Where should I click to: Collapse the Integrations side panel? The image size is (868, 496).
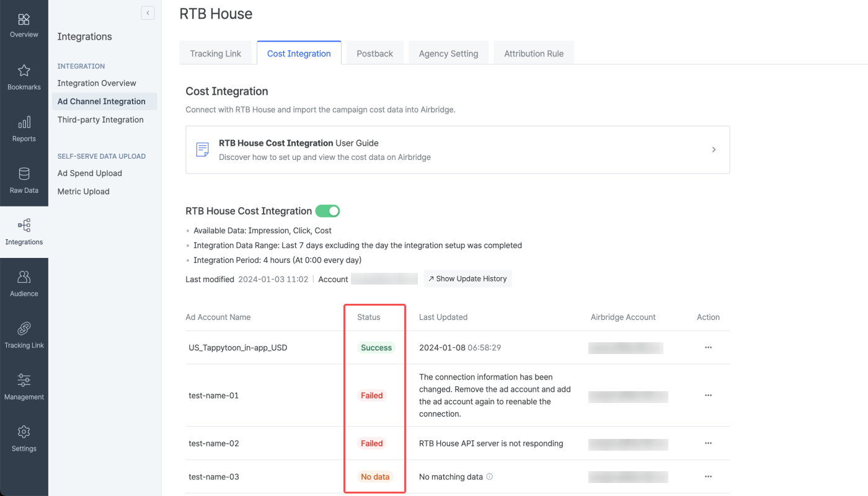148,13
